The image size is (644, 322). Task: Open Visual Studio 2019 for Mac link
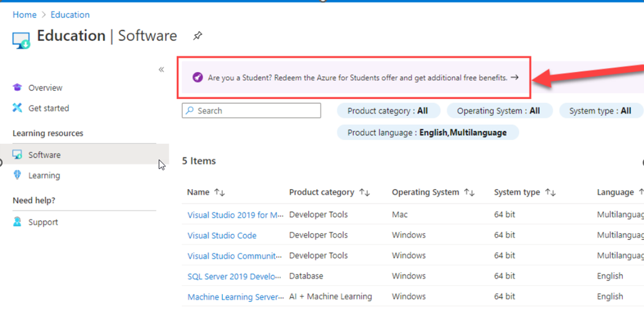pyautogui.click(x=236, y=215)
